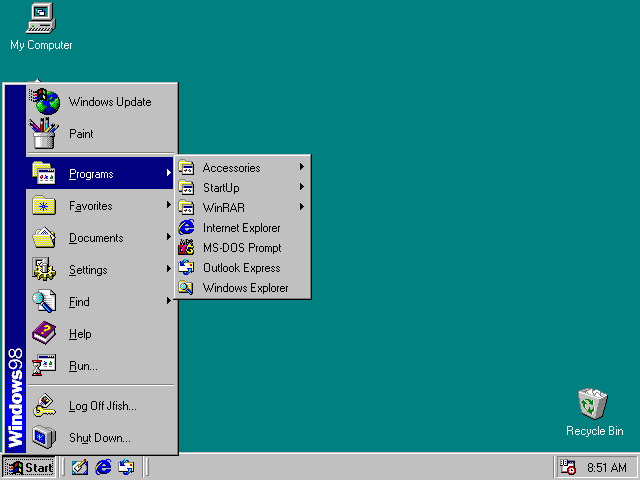Open Help from the Start menu
This screenshot has height=480, width=640.
tap(101, 333)
